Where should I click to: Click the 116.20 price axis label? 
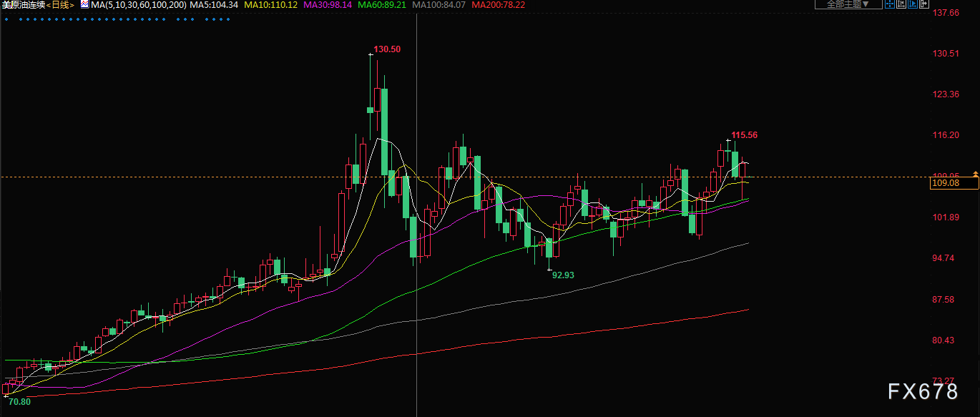tap(946, 135)
